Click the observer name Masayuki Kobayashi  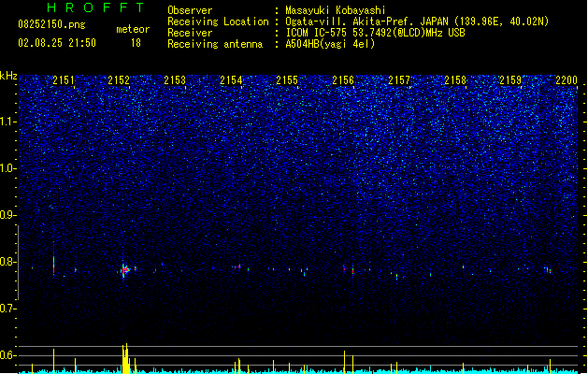(336, 10)
